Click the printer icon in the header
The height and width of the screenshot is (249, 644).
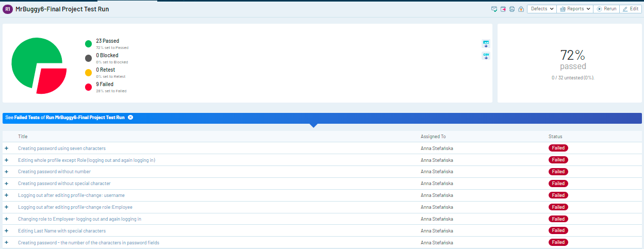[512, 9]
